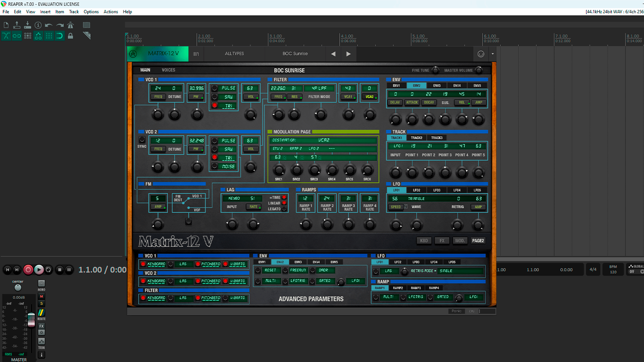
Task: Toggle the metronome icon
Action: coord(71,25)
